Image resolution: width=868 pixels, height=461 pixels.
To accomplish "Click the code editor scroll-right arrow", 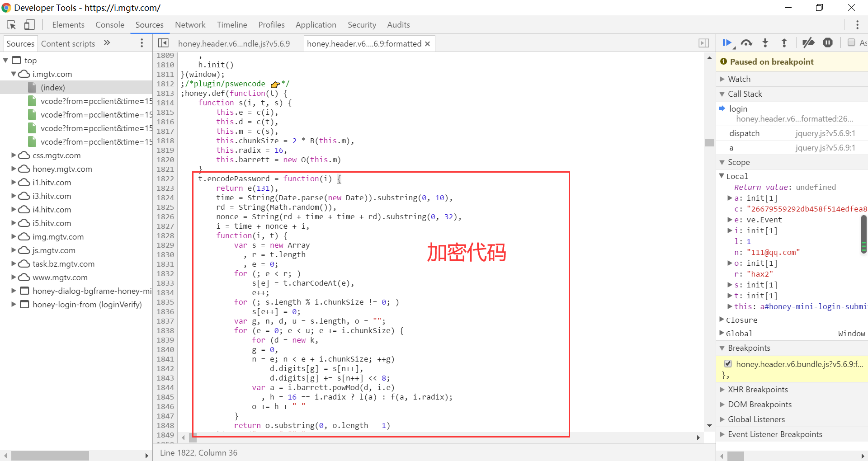I will 698,437.
